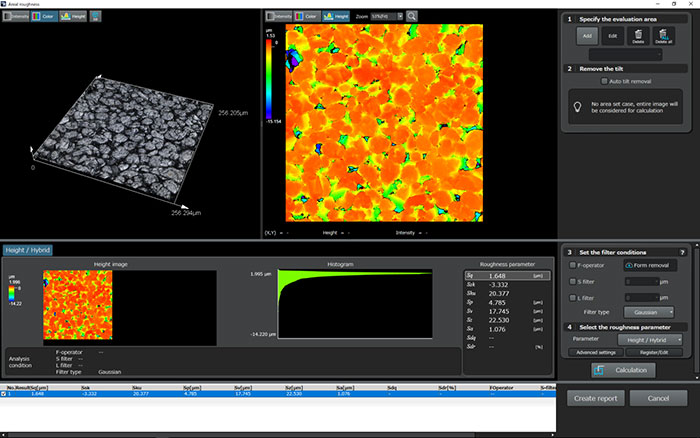Click the Sq column header in results table
The height and width of the screenshot is (438, 700).
pyautogui.click(x=40, y=385)
